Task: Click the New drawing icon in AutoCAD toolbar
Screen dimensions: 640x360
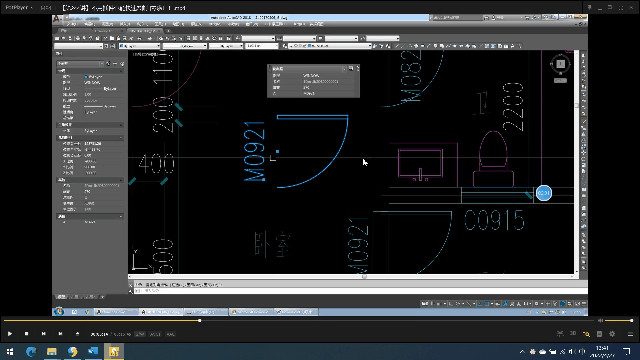Action: coord(57,38)
